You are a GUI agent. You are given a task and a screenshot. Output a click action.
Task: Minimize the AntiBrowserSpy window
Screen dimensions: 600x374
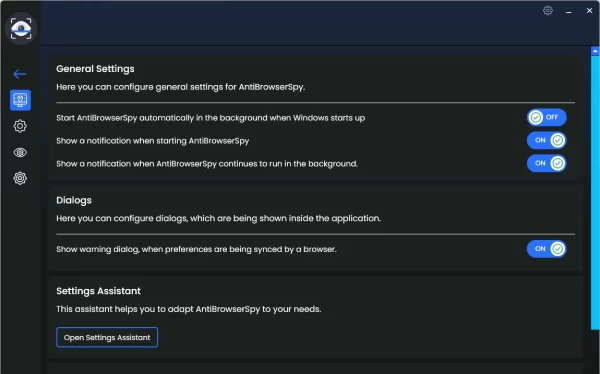pos(569,11)
